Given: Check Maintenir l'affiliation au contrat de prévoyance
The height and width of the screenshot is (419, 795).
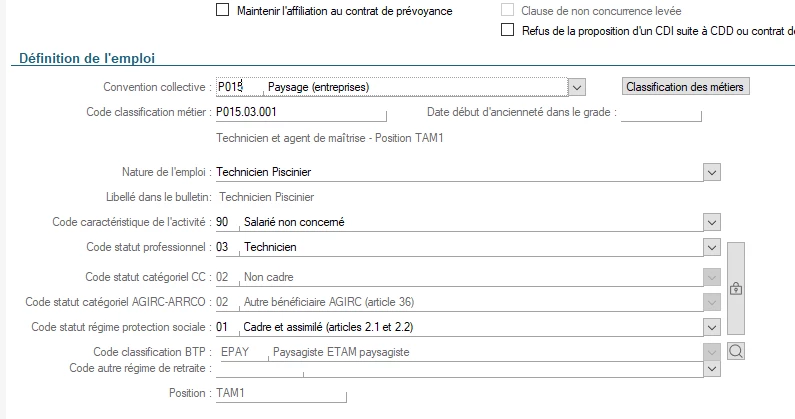Looking at the screenshot, I should point(222,11).
